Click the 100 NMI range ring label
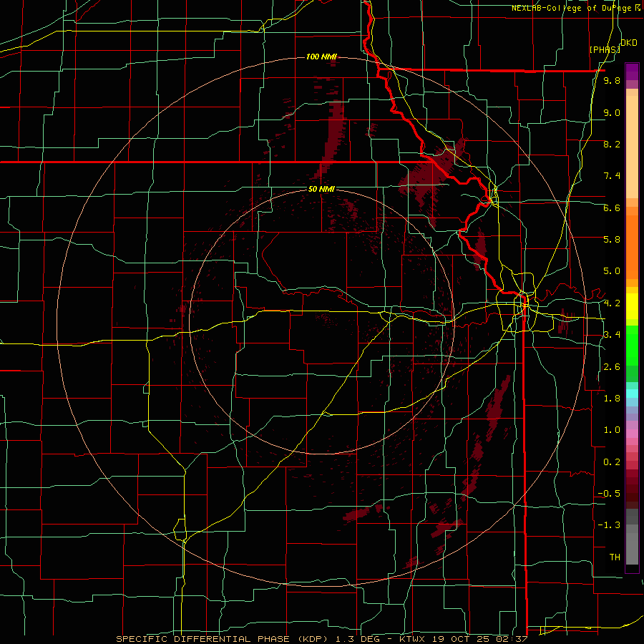The height and width of the screenshot is (644, 644). [x=321, y=57]
